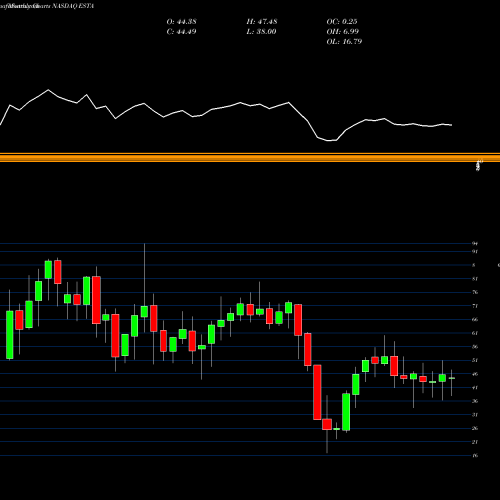
Task: Click the 56 price axis label
Action: [x=475, y=347]
